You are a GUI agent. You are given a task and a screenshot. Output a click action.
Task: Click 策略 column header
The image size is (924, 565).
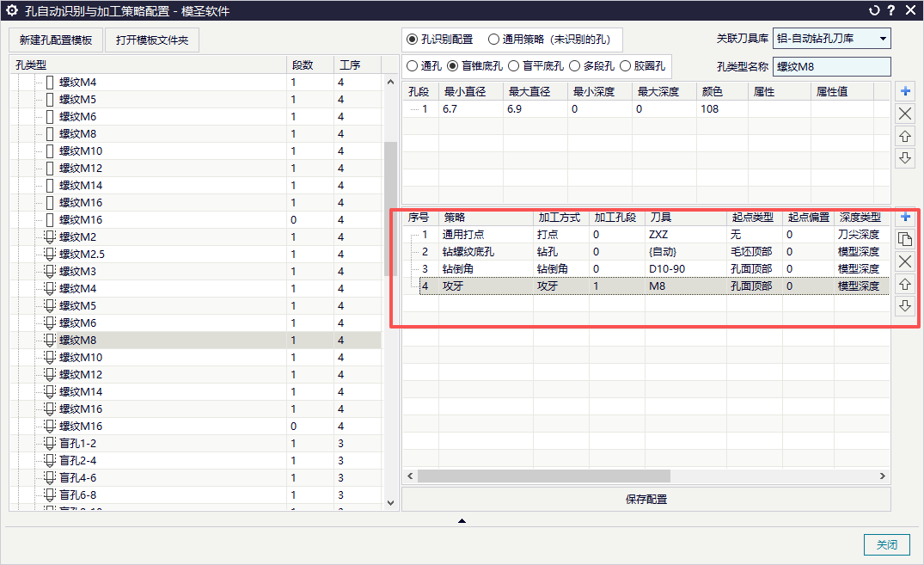[x=486, y=218]
